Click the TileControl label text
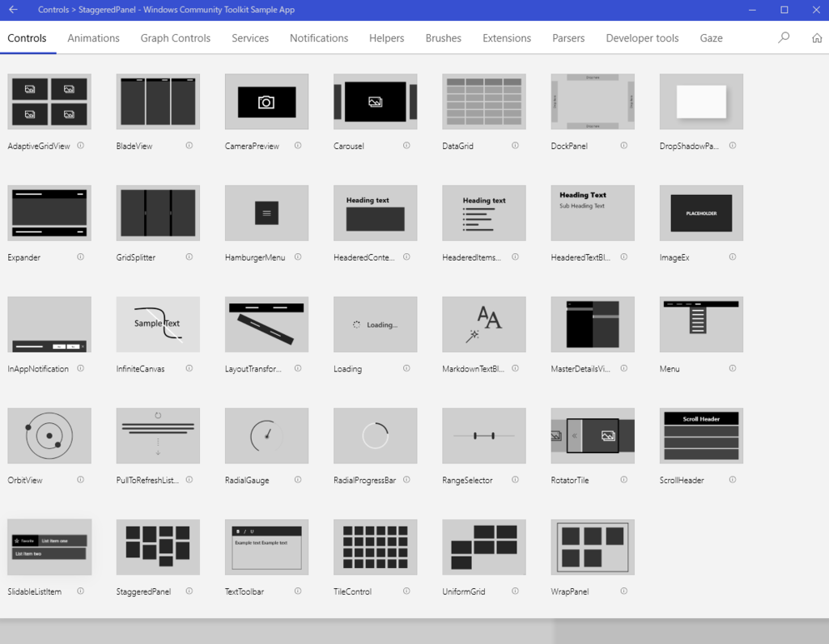The image size is (829, 644). coord(353,591)
